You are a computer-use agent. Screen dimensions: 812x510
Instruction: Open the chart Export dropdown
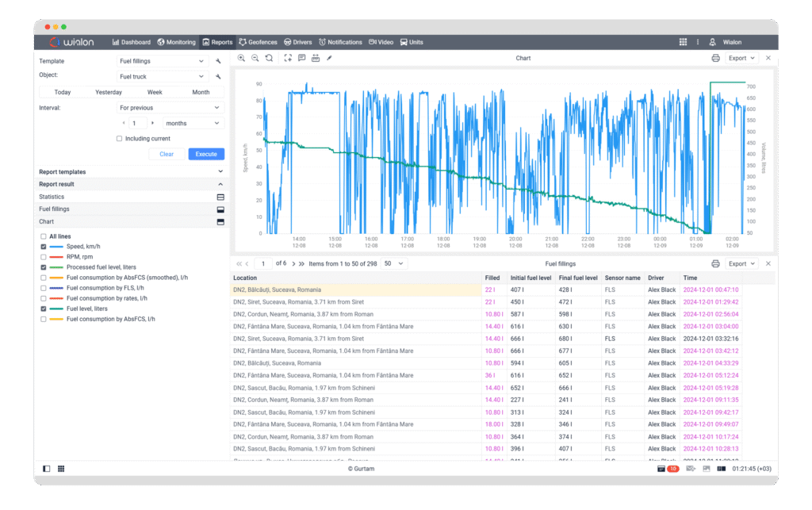click(742, 58)
